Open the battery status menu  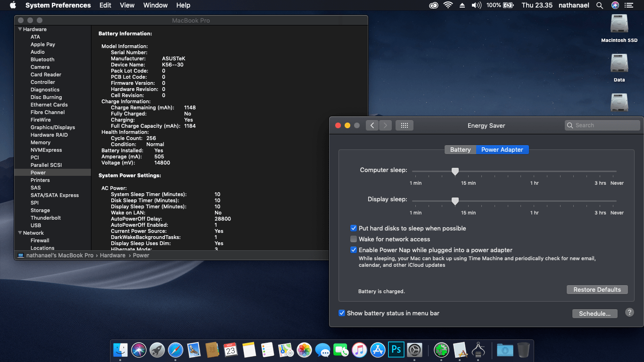click(500, 5)
